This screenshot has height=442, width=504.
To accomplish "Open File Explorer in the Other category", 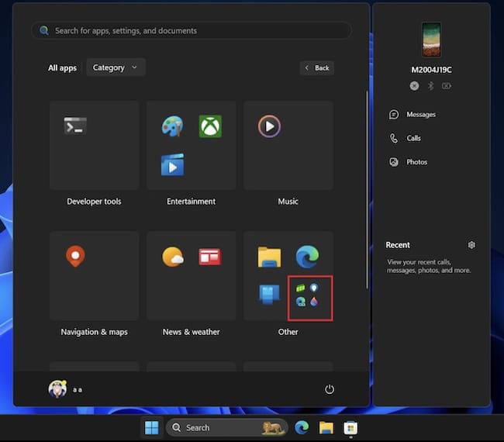I will [x=269, y=257].
